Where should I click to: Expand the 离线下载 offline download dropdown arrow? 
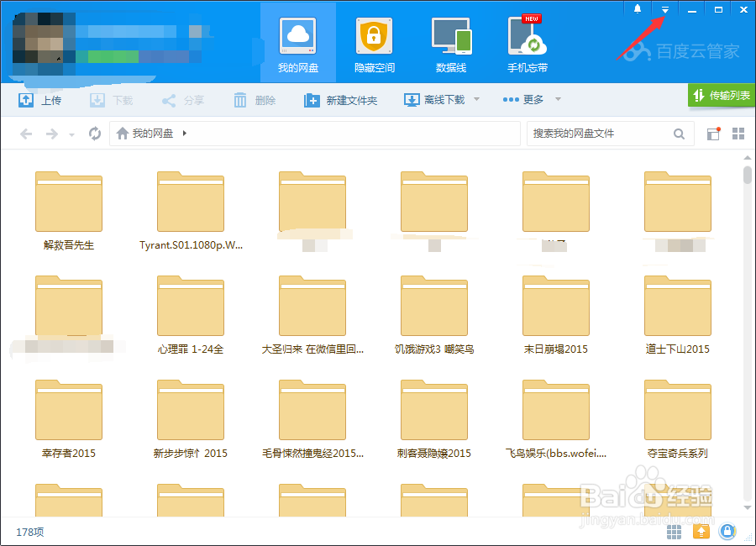click(477, 99)
